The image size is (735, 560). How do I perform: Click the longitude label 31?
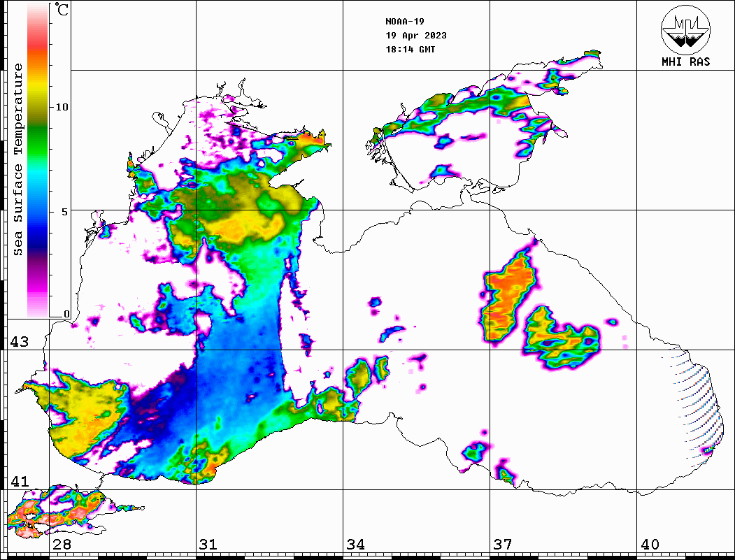[x=208, y=545]
